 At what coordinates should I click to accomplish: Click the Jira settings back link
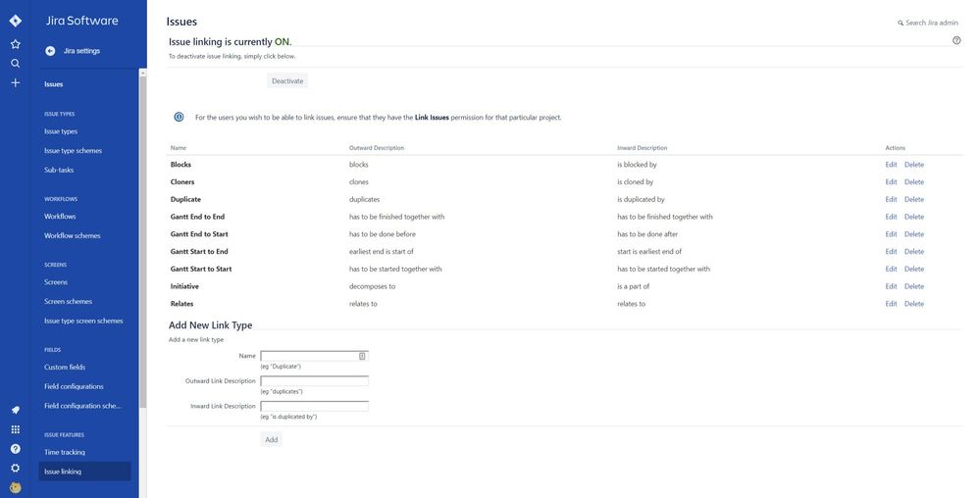(x=81, y=51)
